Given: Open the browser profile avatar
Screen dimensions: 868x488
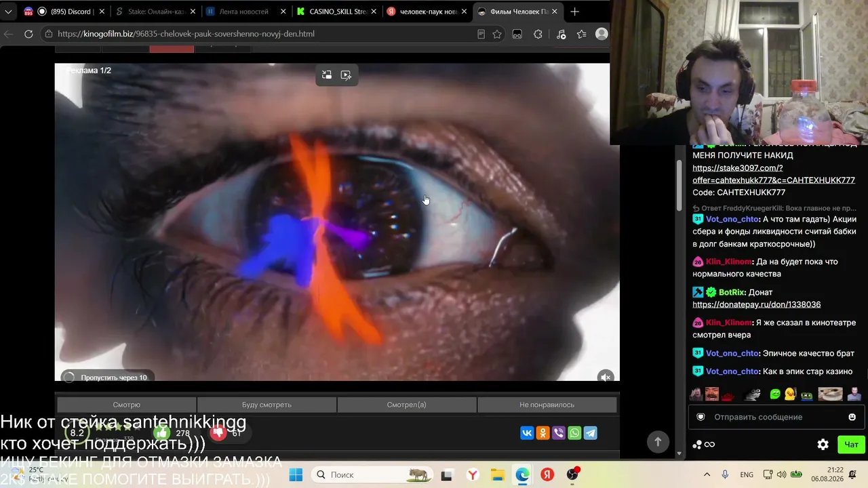Looking at the screenshot, I should point(601,34).
